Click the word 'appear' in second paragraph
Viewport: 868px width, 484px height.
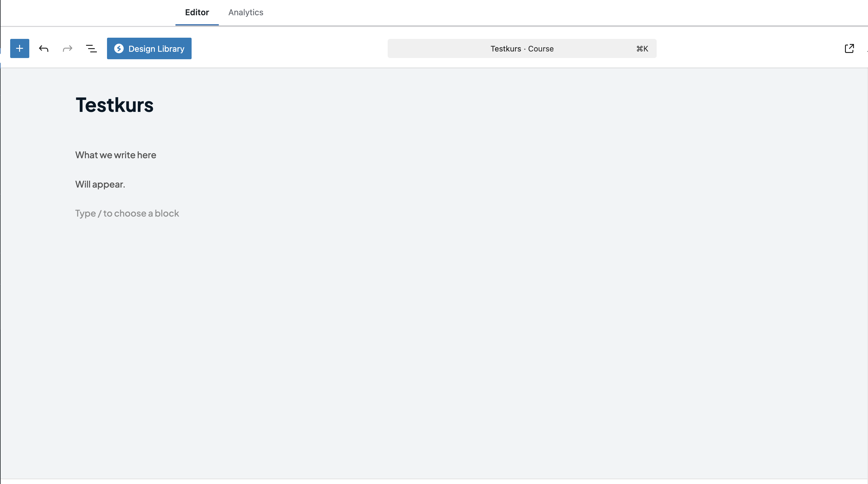[x=108, y=185]
